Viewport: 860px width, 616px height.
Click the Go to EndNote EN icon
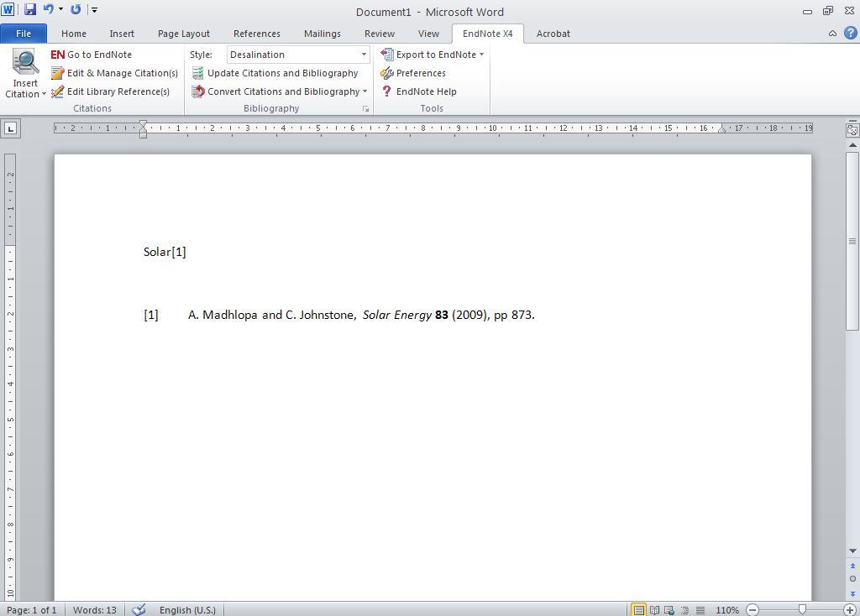[x=58, y=55]
